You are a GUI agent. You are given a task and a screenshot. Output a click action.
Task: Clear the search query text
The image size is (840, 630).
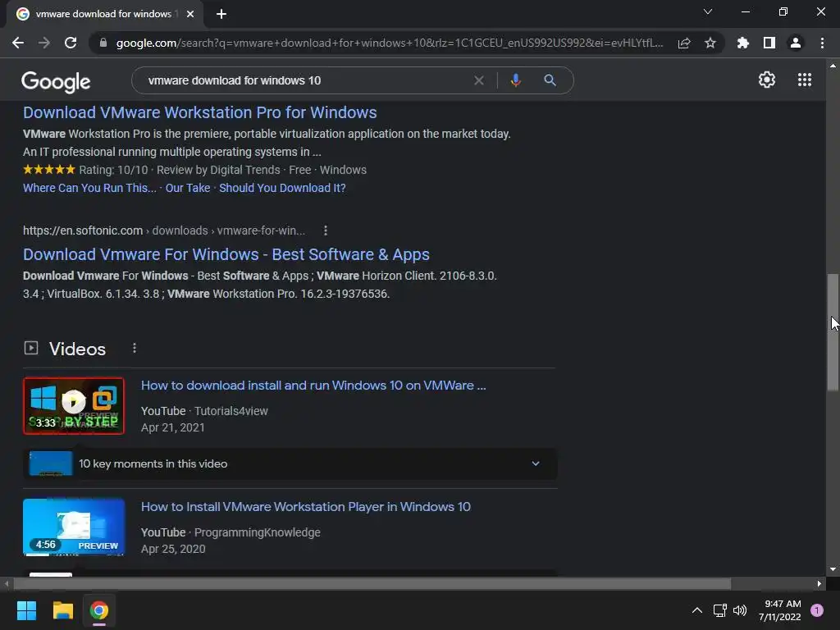(x=479, y=80)
